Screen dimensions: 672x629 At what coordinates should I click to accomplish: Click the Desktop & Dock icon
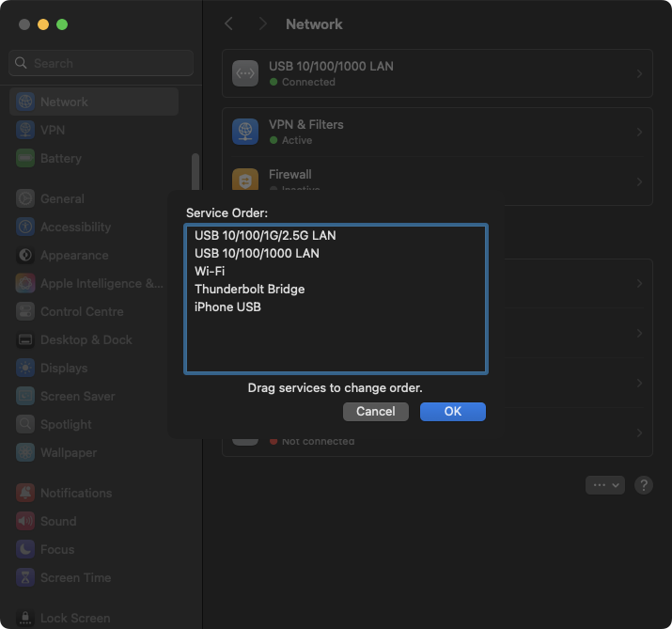pos(25,340)
